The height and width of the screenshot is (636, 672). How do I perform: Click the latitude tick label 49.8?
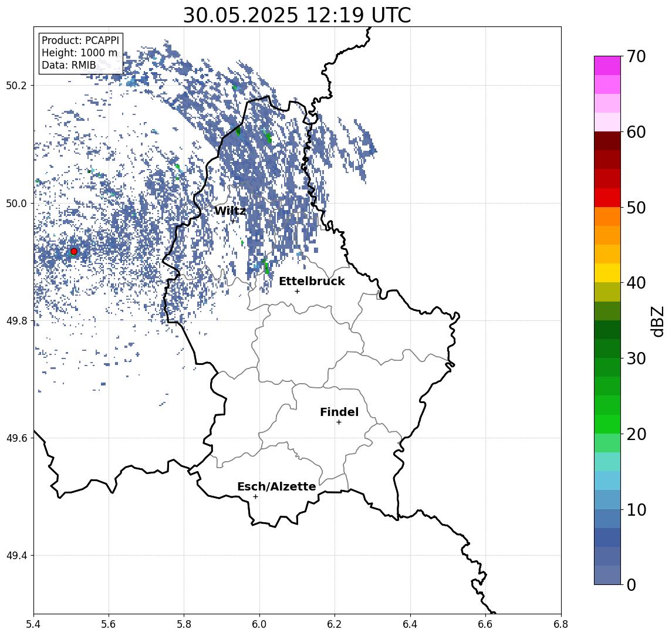click(16, 321)
